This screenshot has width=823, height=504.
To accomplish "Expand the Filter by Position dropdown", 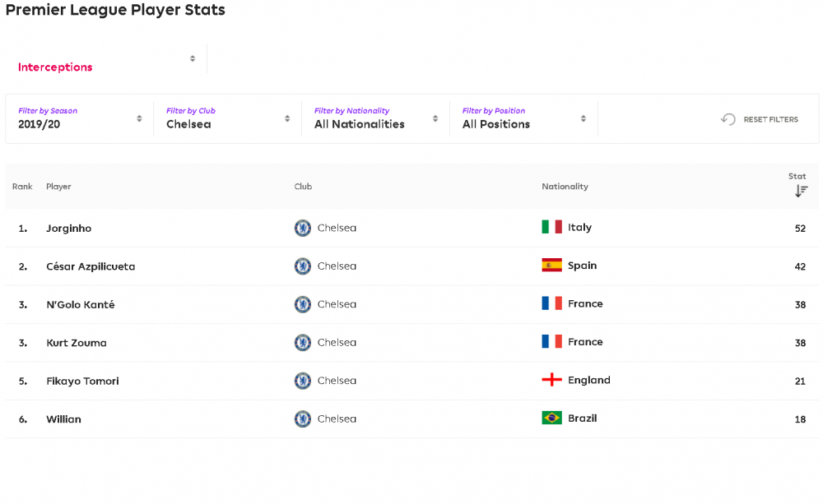I will coord(523,118).
